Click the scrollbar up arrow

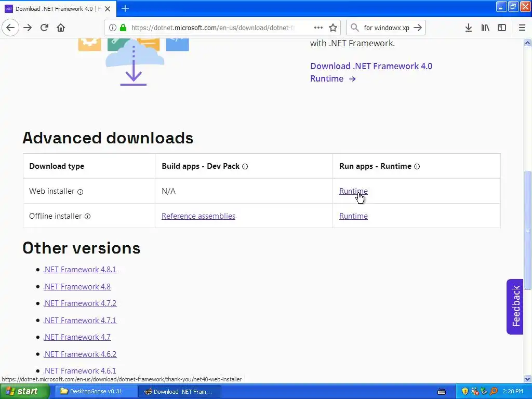click(527, 43)
